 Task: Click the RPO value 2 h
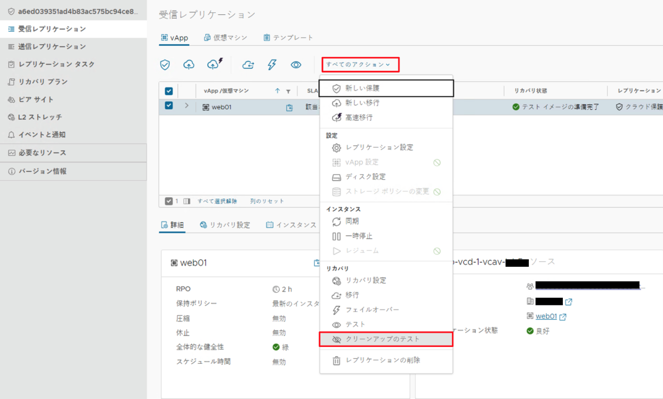point(282,289)
